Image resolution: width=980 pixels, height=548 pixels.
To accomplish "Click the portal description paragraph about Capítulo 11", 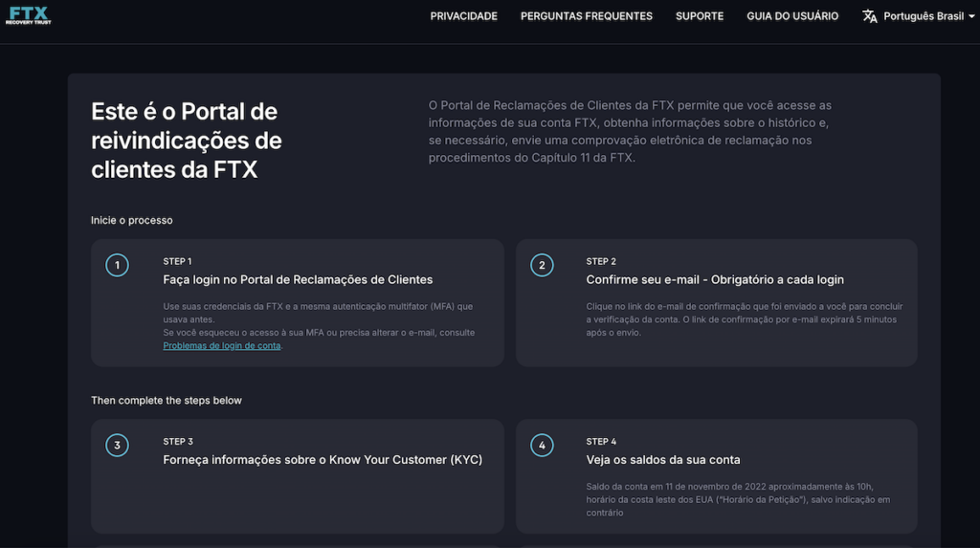I will [630, 131].
